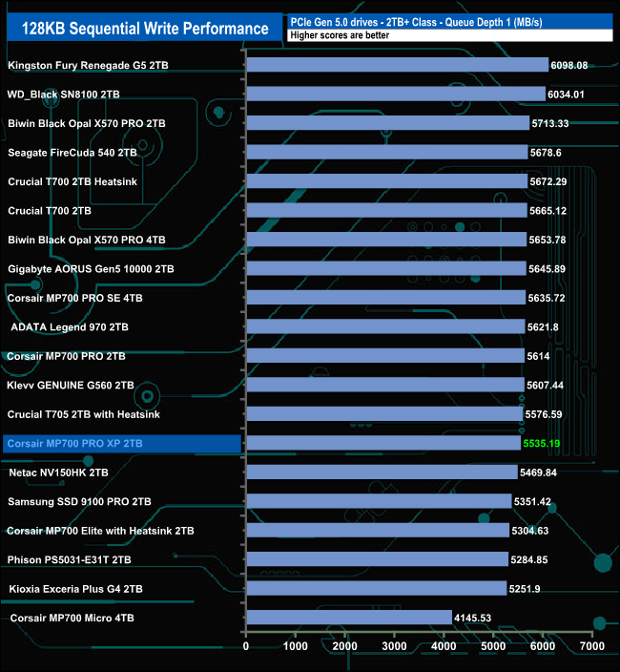Image resolution: width=620 pixels, height=672 pixels.
Task: Click the value 4145.53
Action: click(473, 619)
